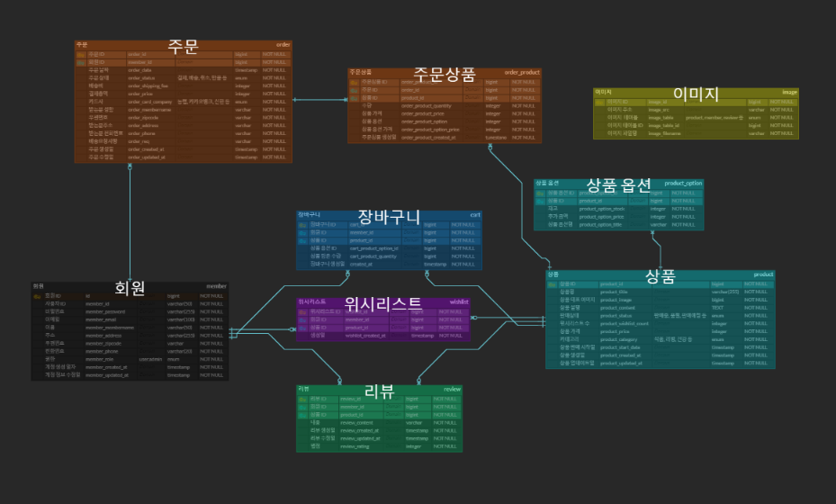Click the 'user,admin' default value in member table
The image size is (836, 504).
150,359
